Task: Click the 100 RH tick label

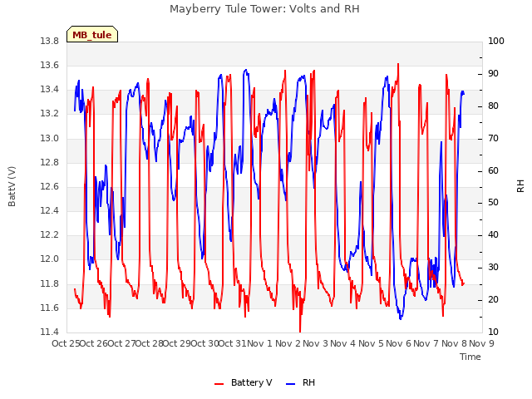Action: pyautogui.click(x=496, y=42)
